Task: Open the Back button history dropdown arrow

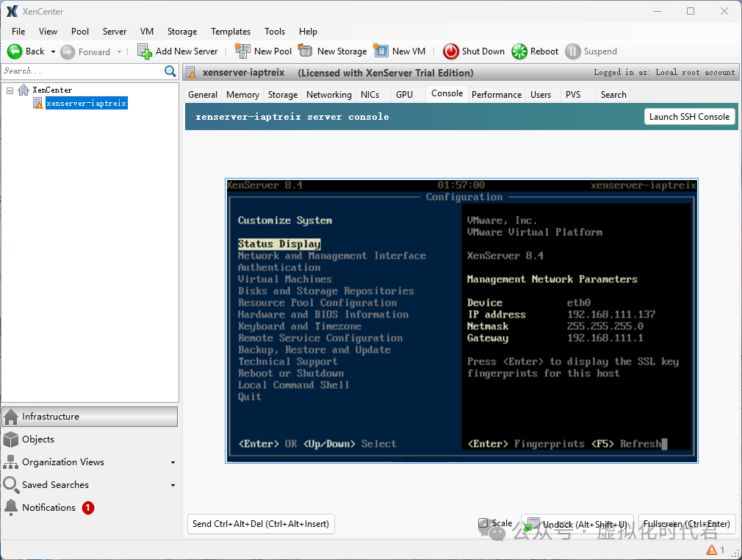Action: pos(53,52)
